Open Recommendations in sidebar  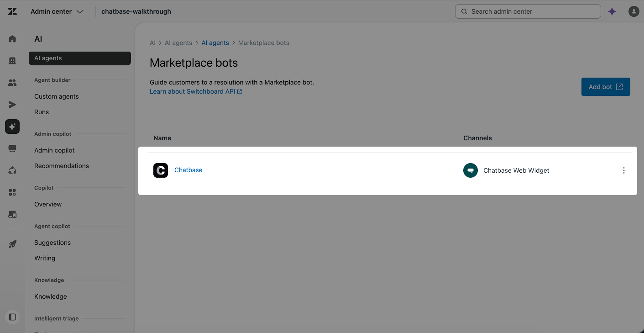click(62, 166)
